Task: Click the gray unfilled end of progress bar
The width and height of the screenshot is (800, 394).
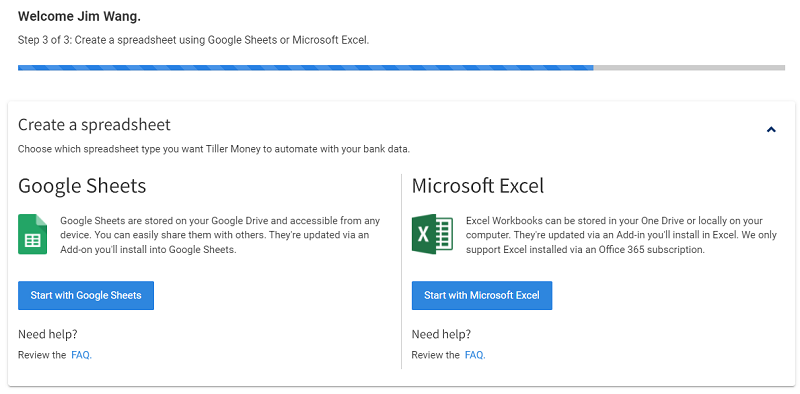Action: (x=689, y=67)
